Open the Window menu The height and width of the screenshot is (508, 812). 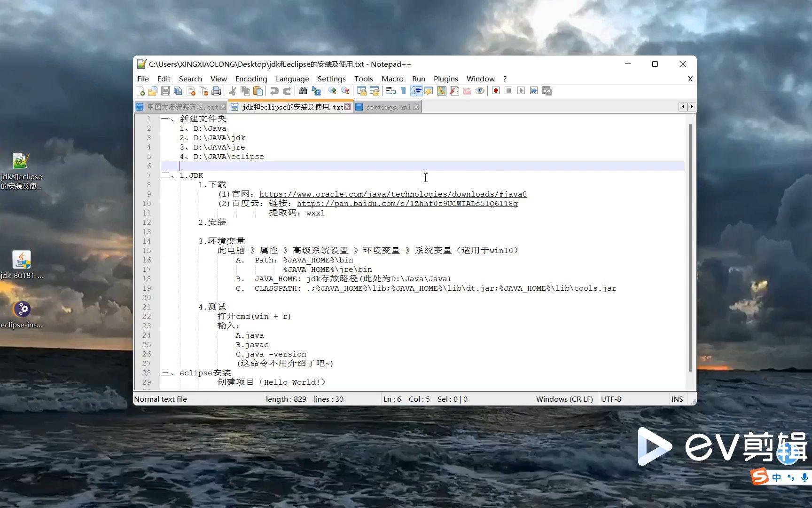click(x=480, y=79)
